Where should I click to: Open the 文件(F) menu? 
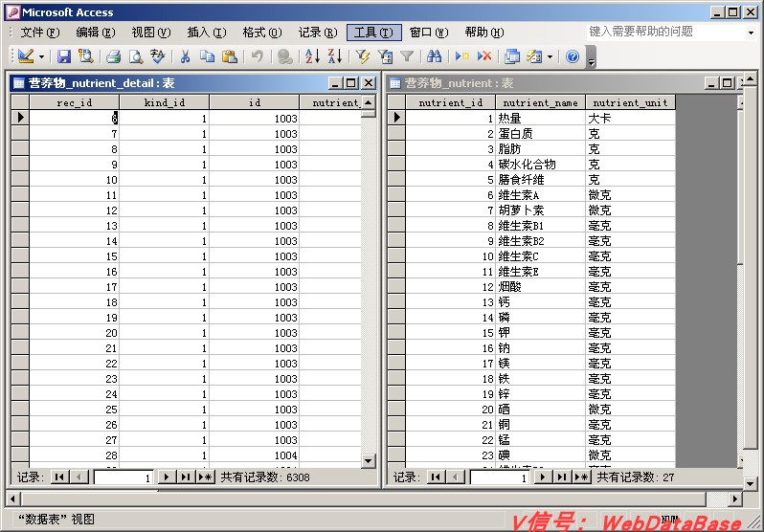click(39, 33)
